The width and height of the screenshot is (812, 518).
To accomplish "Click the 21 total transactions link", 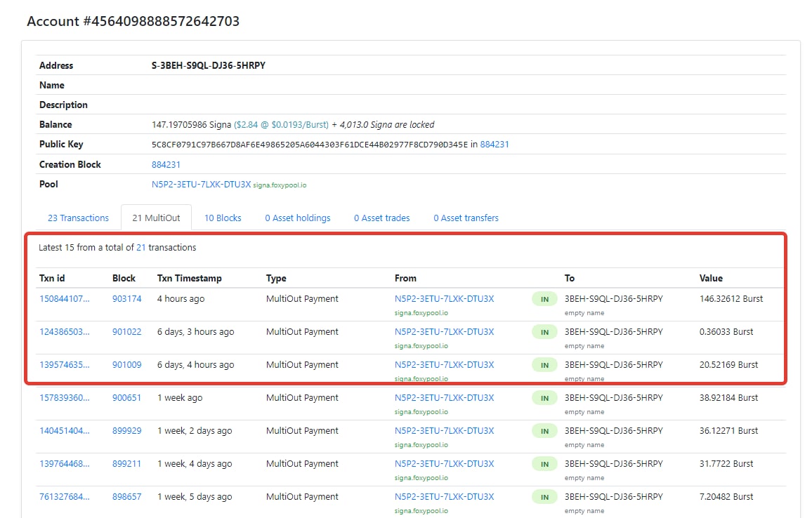I will (141, 247).
